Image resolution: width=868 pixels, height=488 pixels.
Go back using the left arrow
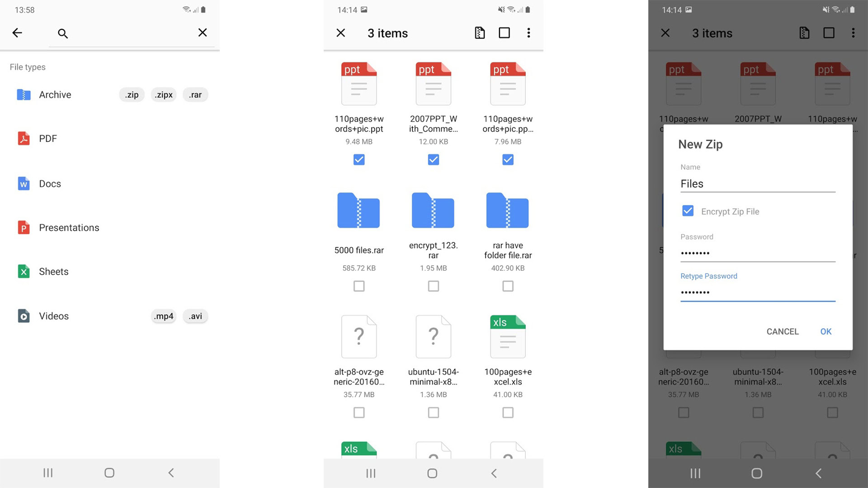pos(17,33)
